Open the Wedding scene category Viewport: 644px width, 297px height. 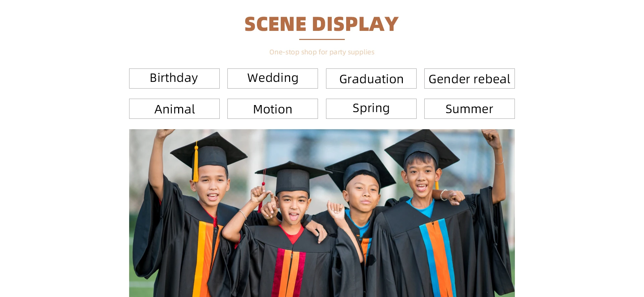pos(273,79)
